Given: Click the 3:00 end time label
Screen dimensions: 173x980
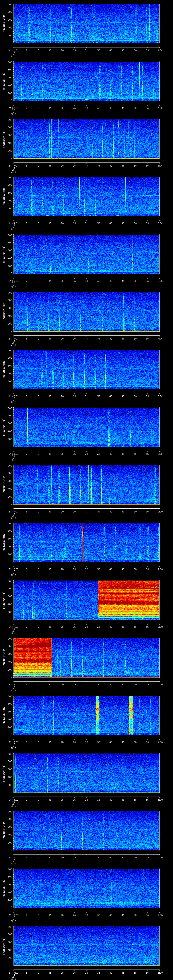Looking at the screenshot, I should coord(160,108).
